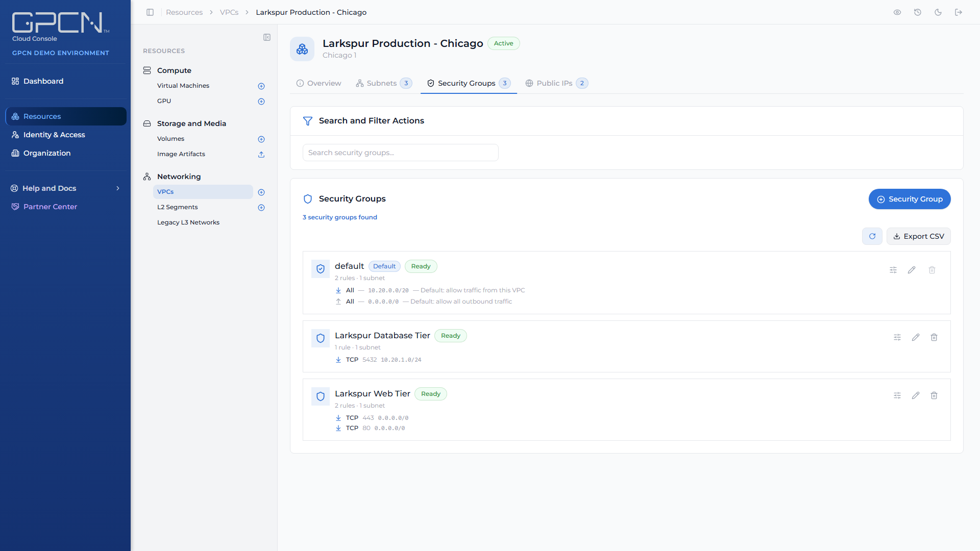
Task: Edit the Larkspur Database Tier group
Action: pyautogui.click(x=916, y=337)
